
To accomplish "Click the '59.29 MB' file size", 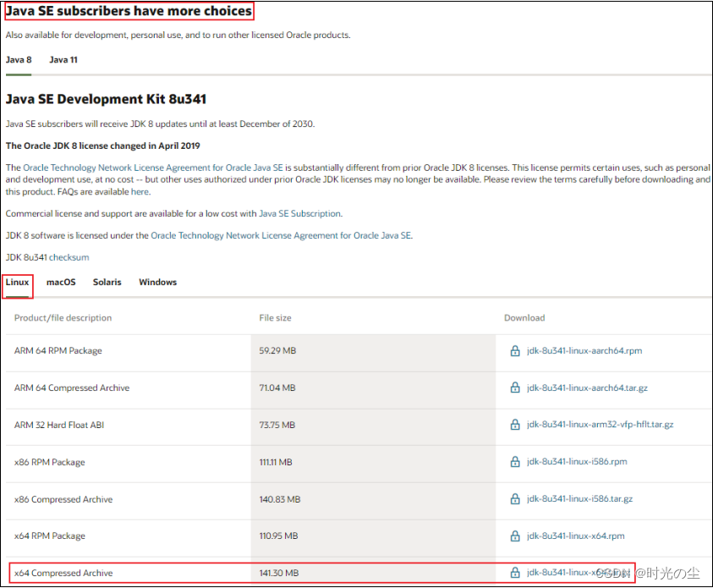I will [277, 351].
